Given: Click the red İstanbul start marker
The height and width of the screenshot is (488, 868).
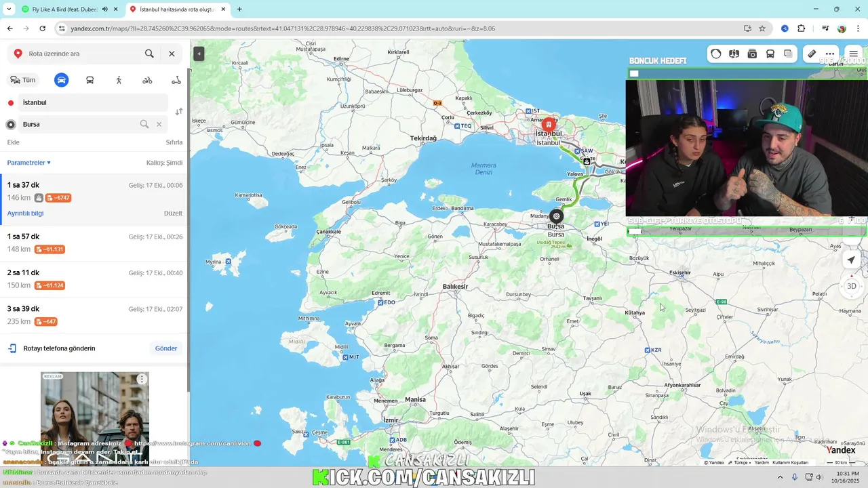Looking at the screenshot, I should pos(549,125).
